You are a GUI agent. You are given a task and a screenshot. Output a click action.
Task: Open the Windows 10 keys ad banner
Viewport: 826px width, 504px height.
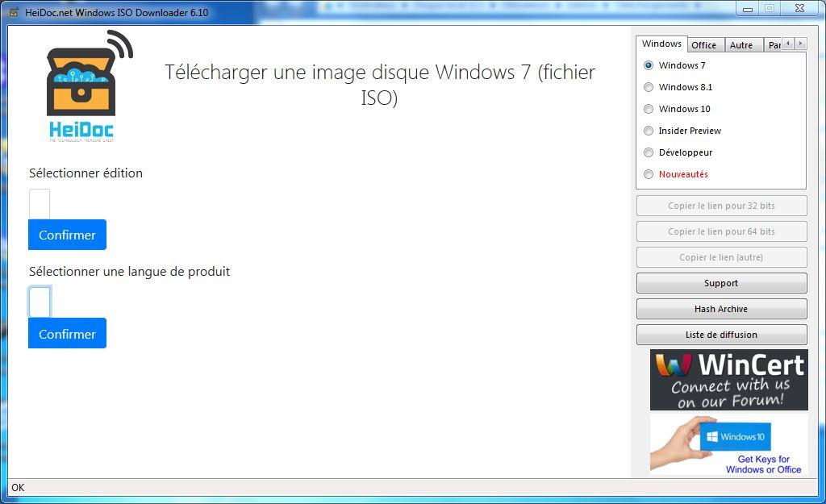coord(729,444)
